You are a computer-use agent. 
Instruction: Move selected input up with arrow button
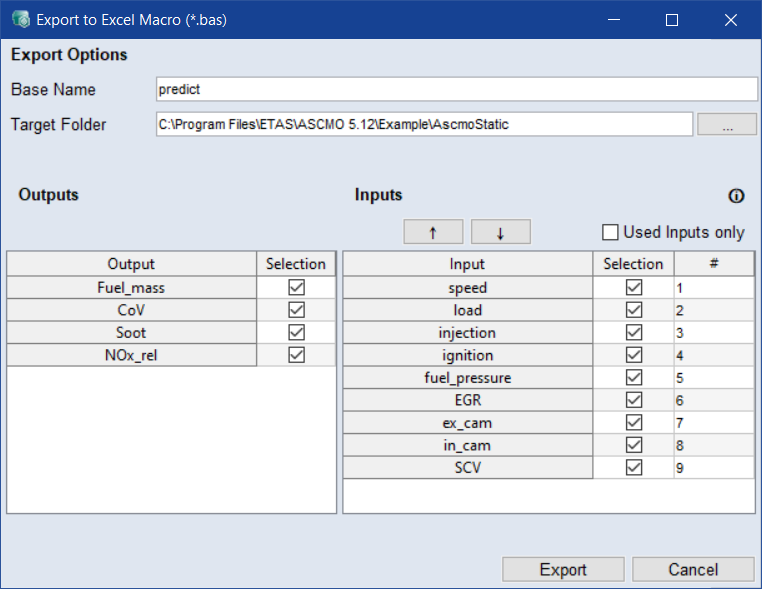pyautogui.click(x=433, y=232)
